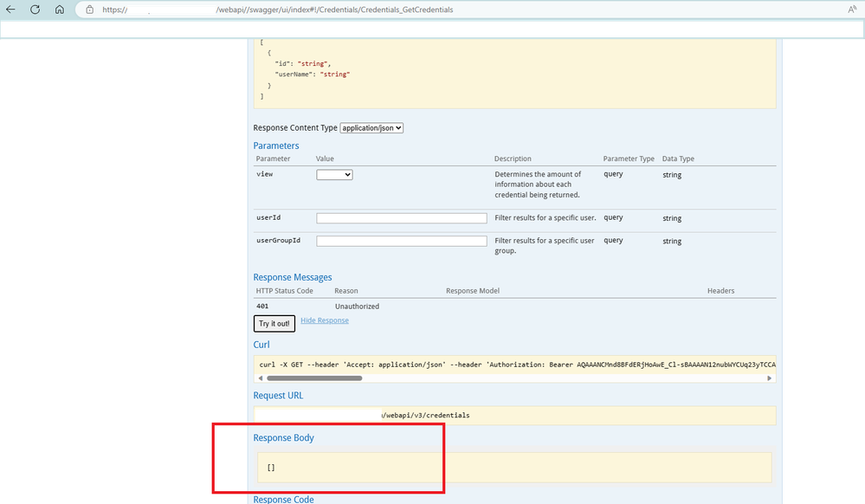This screenshot has width=865, height=504.
Task: Click the Headers column header
Action: [720, 291]
